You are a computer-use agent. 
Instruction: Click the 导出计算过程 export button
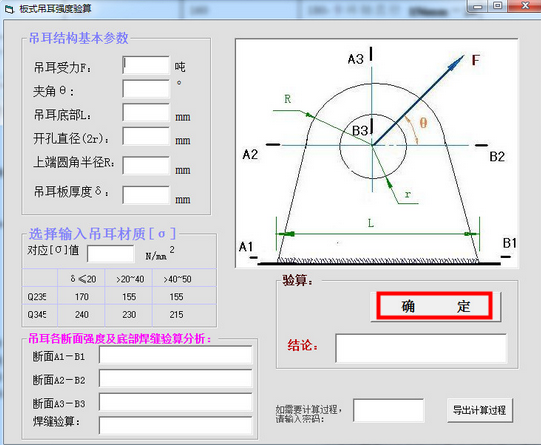(480, 410)
